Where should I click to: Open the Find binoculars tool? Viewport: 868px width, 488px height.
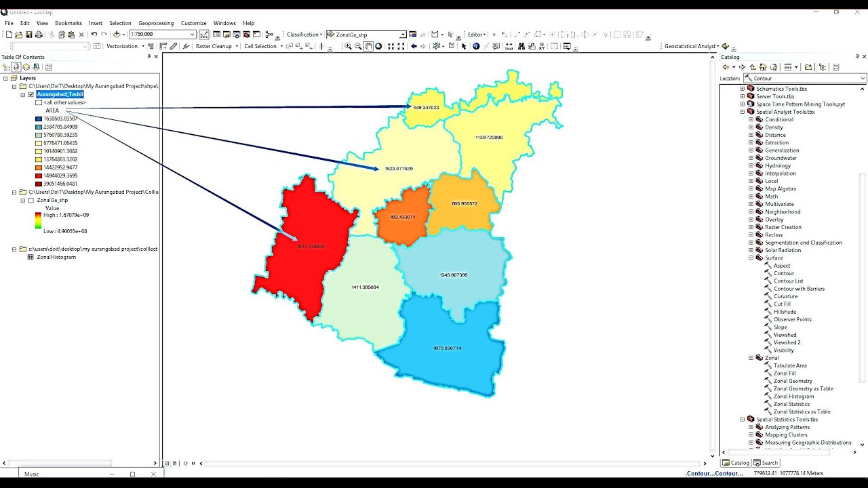point(521,46)
